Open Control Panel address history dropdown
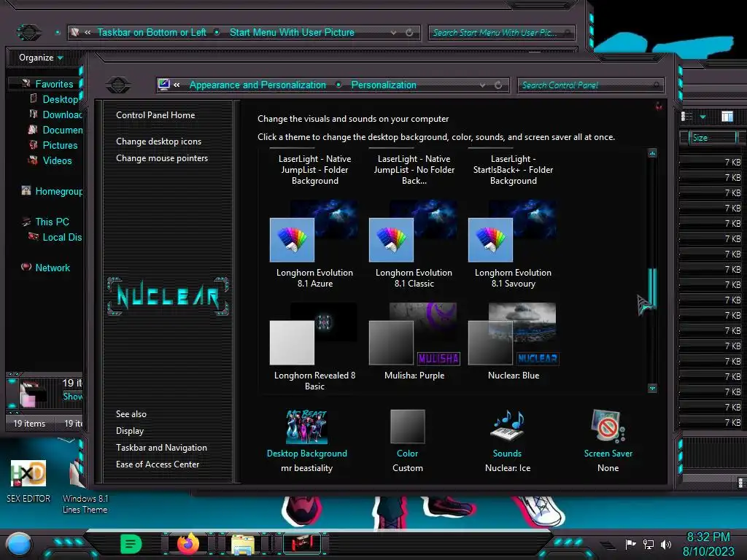 (483, 85)
